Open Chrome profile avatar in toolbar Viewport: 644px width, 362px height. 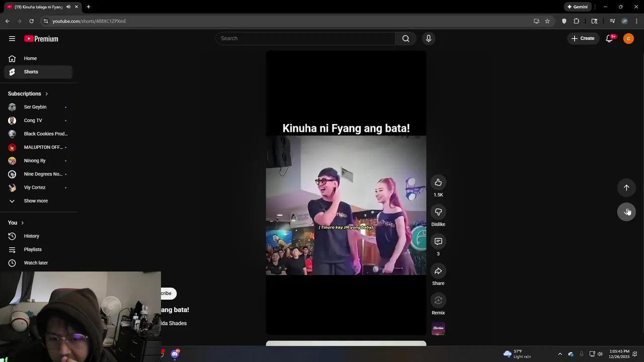coord(624,21)
